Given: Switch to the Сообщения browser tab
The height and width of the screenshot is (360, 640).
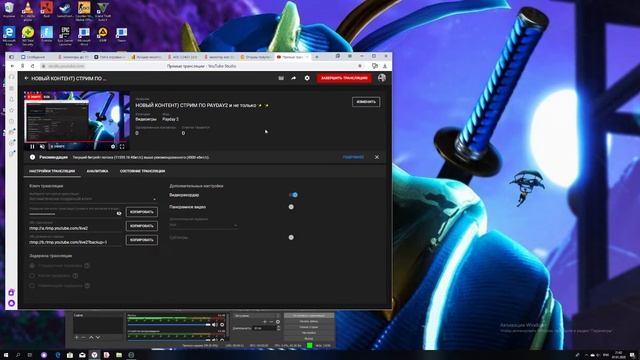Looking at the screenshot, I should [x=37, y=57].
